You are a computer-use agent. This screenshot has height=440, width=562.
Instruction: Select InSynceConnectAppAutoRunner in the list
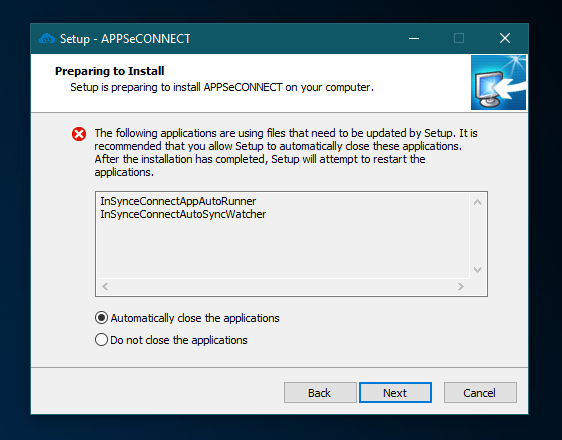pos(178,201)
